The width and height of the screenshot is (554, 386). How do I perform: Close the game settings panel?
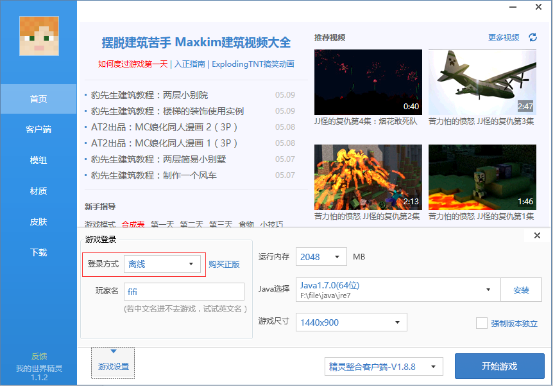(537, 235)
